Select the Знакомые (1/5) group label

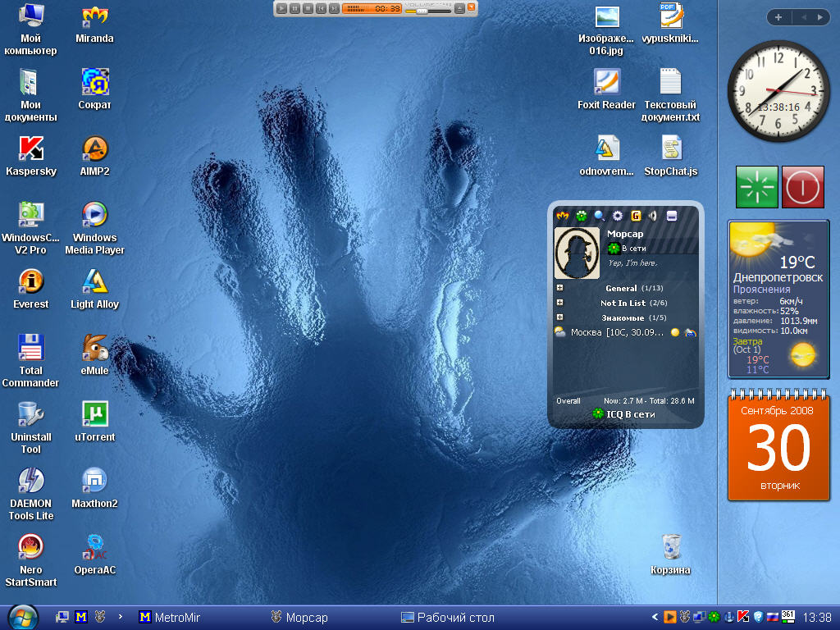tap(634, 317)
